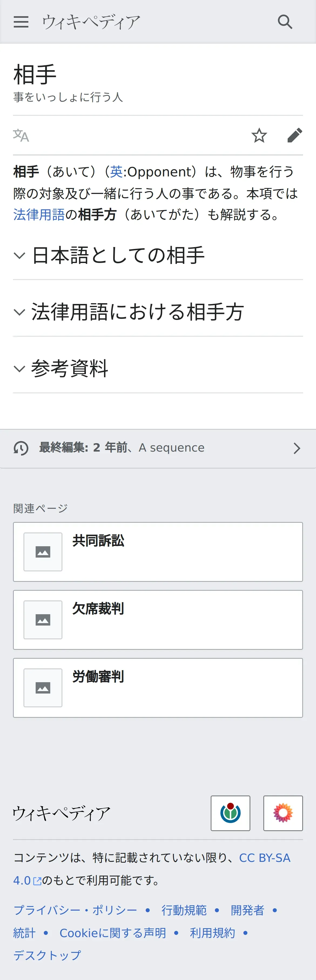Open the edit history clock icon
The image size is (316, 980).
click(21, 448)
